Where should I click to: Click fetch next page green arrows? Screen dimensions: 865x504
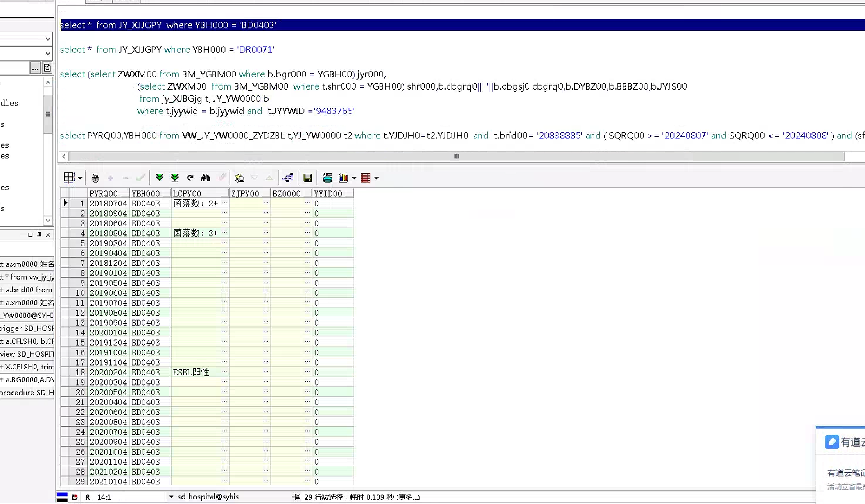coord(159,178)
